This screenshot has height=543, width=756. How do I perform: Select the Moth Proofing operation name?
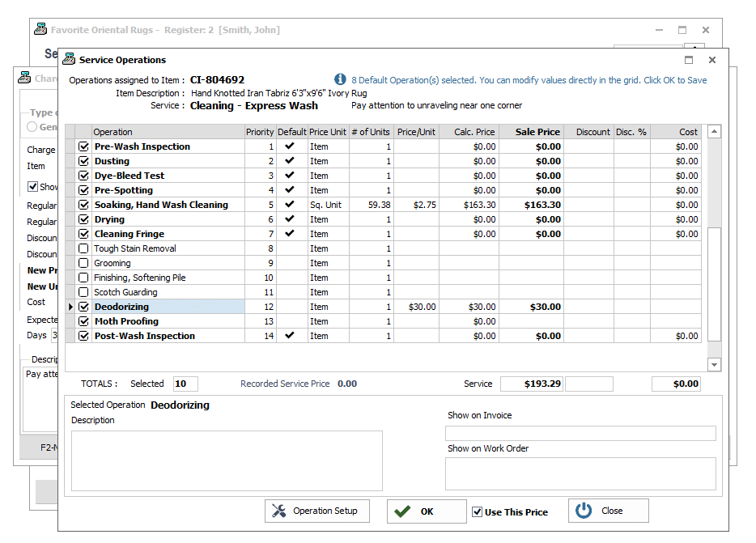click(126, 321)
